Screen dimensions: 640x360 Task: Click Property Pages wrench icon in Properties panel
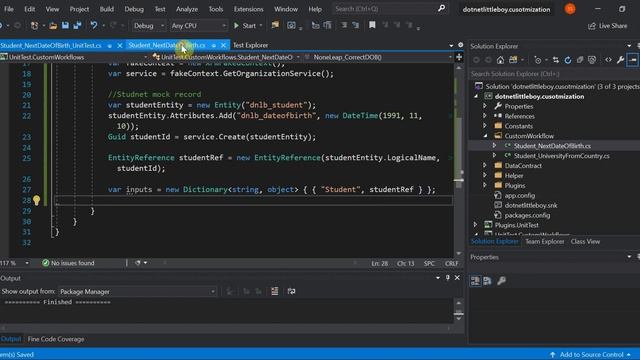coord(502,281)
